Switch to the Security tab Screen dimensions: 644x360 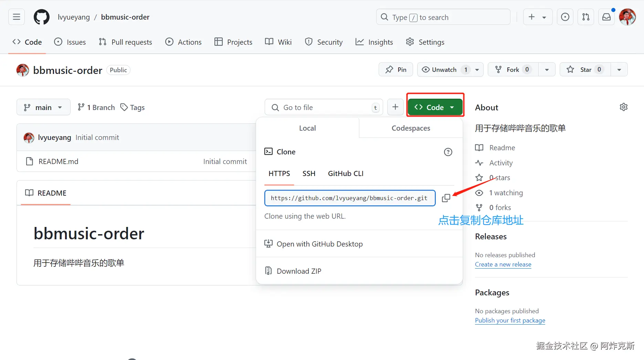tap(324, 42)
